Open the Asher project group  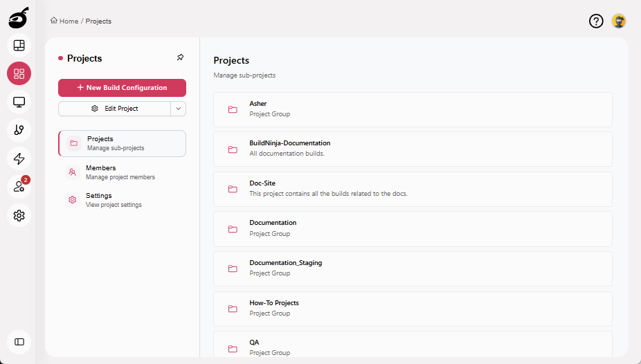pos(413,109)
